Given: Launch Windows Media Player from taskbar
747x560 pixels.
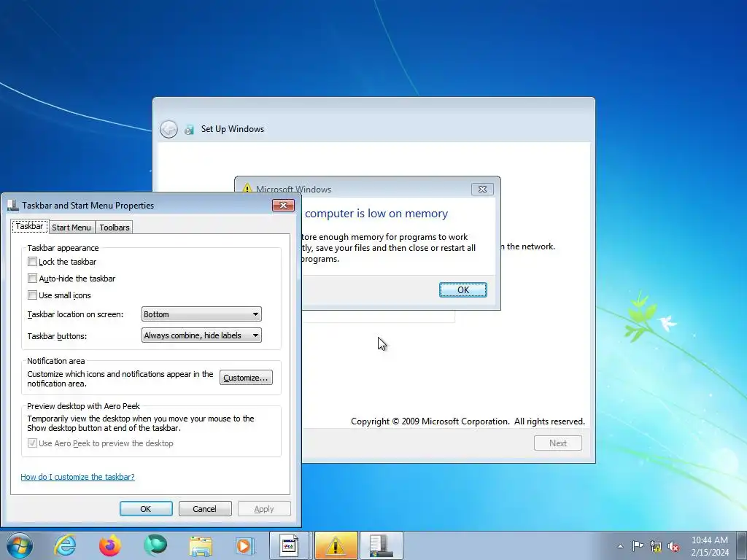Looking at the screenshot, I should click(x=245, y=545).
